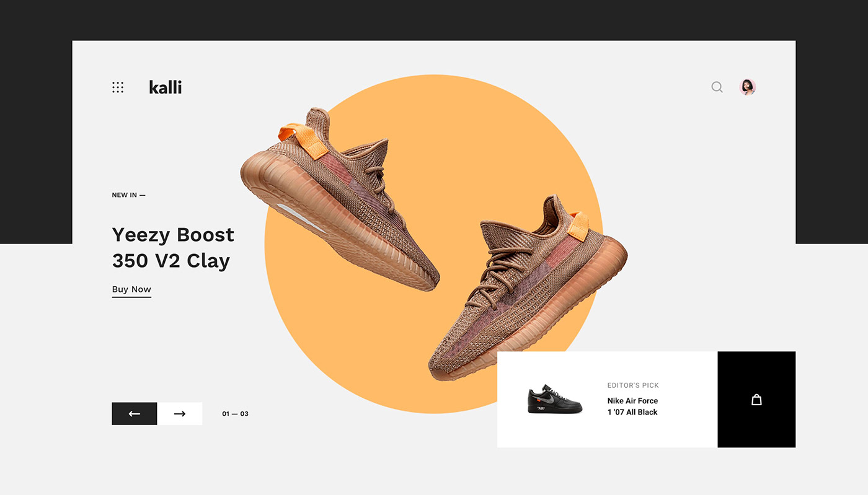Screen dimensions: 868x495
Task: Click the black add-to-bag panel
Action: coord(756,400)
